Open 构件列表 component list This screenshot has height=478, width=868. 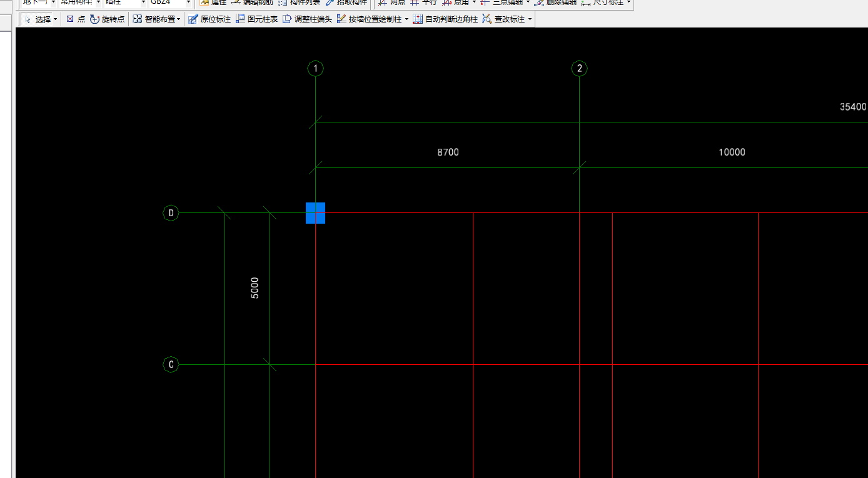pyautogui.click(x=300, y=2)
